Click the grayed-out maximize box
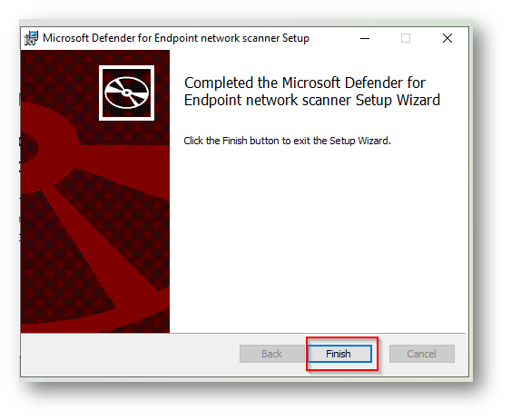The height and width of the screenshot is (420, 511). tap(406, 38)
